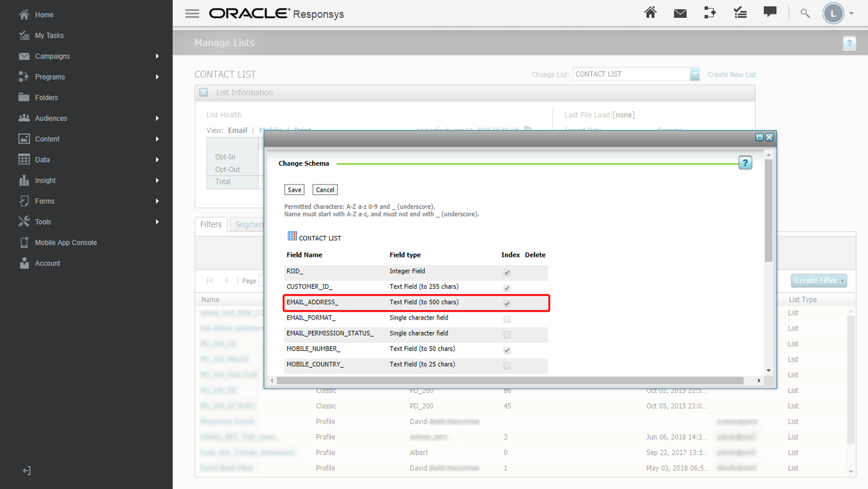Check Index box for EMAIL_PERMISSION_STATUS_

point(507,334)
